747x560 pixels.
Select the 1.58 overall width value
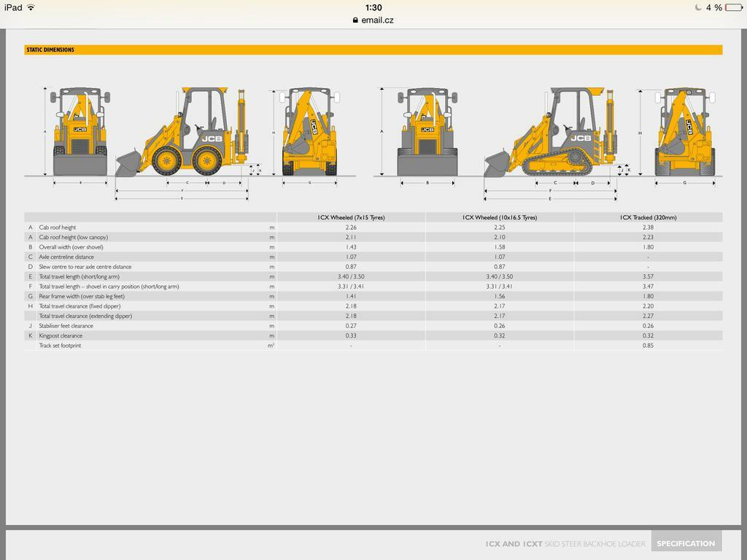pos(500,247)
